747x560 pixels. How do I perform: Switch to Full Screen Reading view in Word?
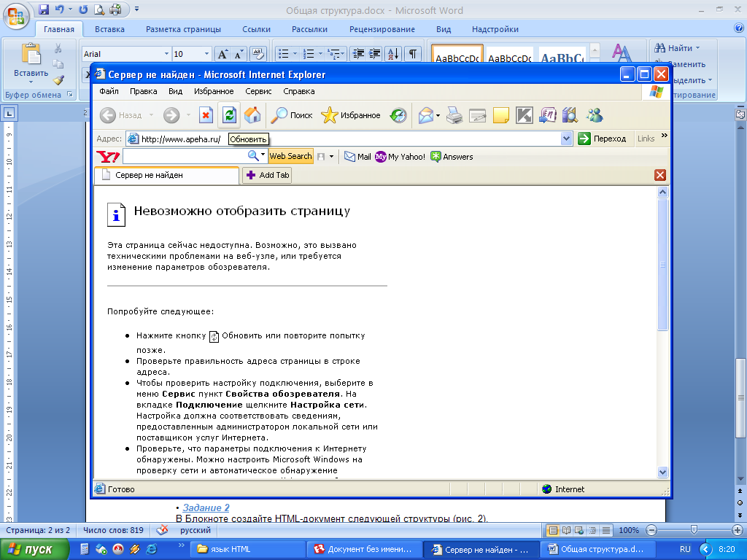click(x=566, y=530)
